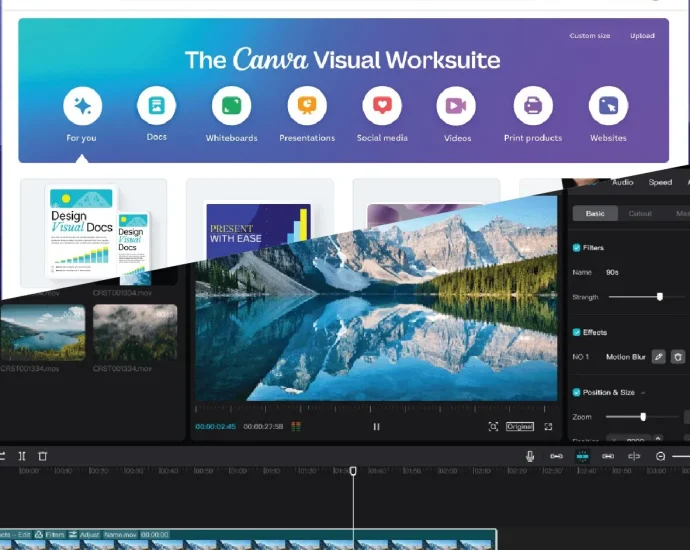Viewport: 690px width, 550px height.
Task: Click the link icon right of the microphone
Action: [x=556, y=456]
